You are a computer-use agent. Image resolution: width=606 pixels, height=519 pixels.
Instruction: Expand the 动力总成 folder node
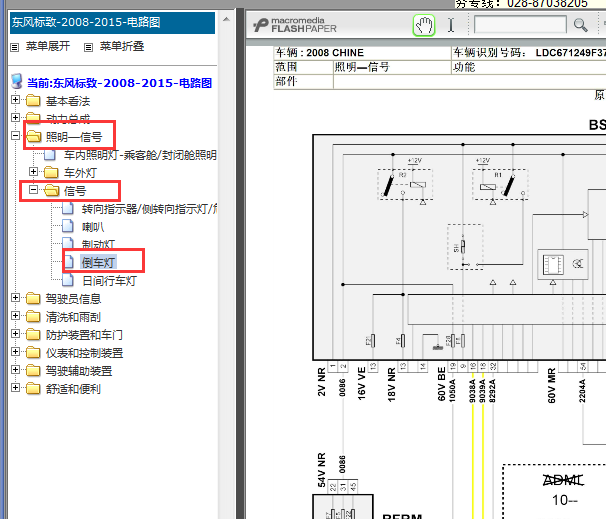coord(15,117)
